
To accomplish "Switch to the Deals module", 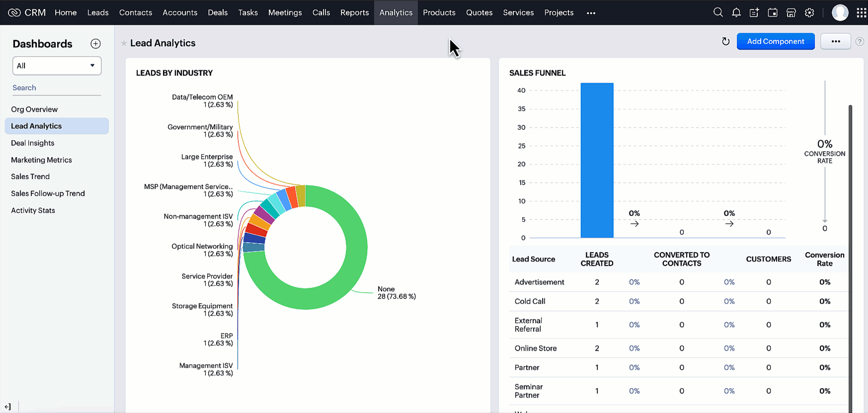I will tap(218, 12).
